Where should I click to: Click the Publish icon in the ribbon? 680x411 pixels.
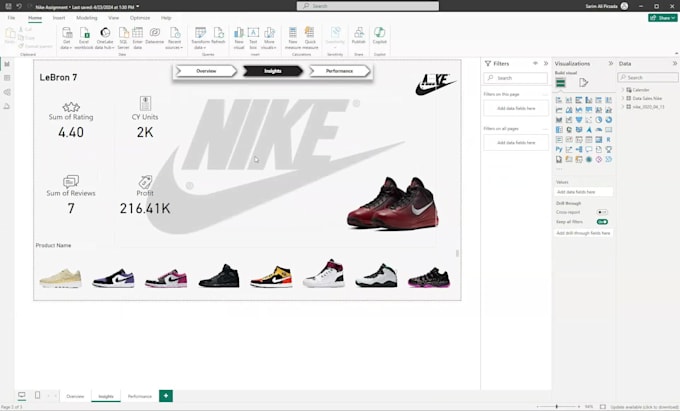358,34
